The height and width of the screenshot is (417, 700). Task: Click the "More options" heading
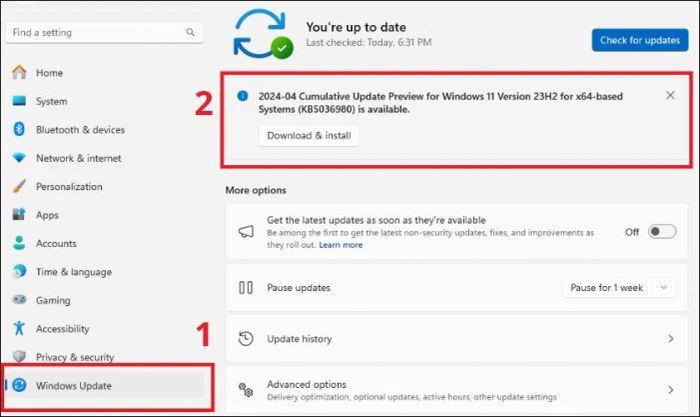coord(256,190)
